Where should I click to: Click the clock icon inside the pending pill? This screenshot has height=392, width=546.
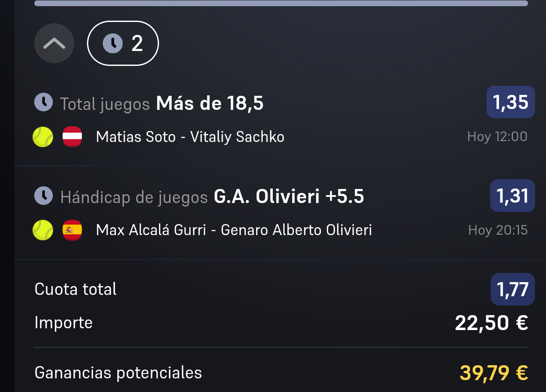[112, 44]
